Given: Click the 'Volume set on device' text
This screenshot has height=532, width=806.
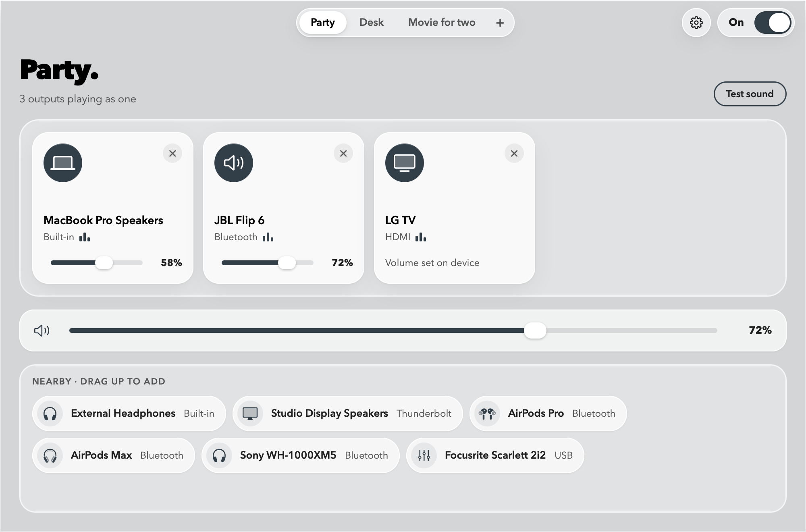Looking at the screenshot, I should [432, 263].
